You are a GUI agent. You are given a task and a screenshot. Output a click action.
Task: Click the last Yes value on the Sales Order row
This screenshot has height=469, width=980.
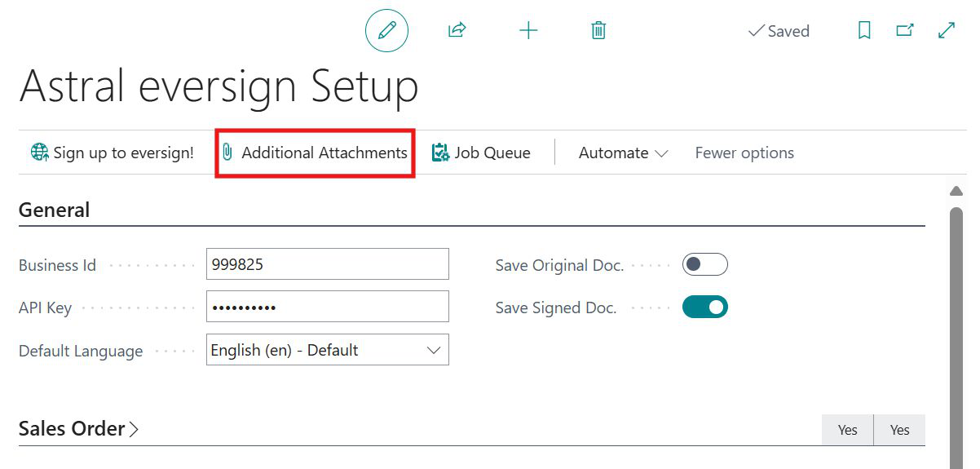click(x=900, y=430)
